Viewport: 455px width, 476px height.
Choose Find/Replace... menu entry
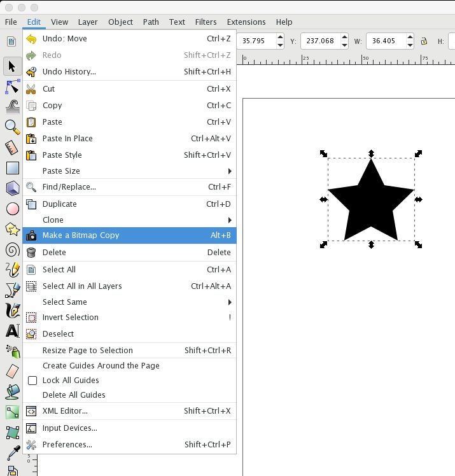(130, 187)
